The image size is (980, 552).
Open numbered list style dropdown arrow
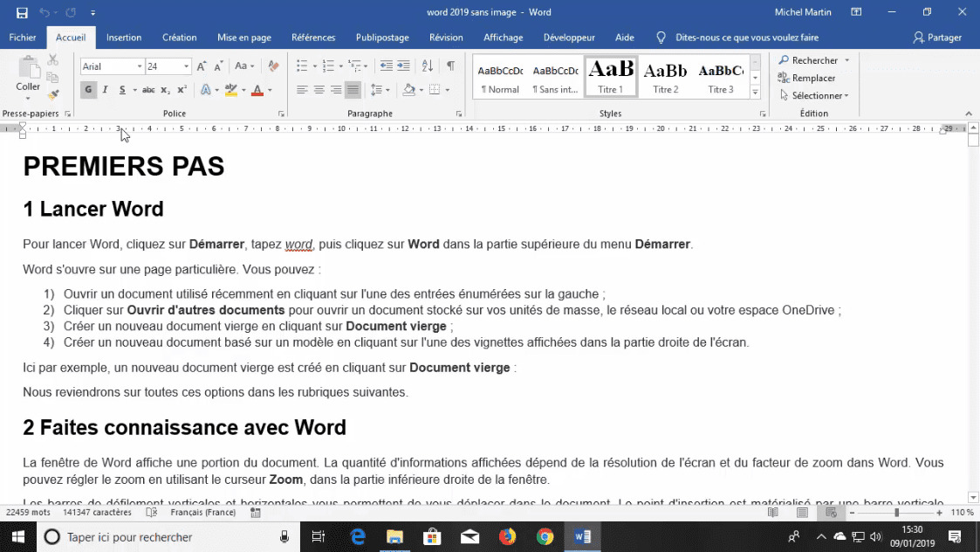click(x=340, y=66)
